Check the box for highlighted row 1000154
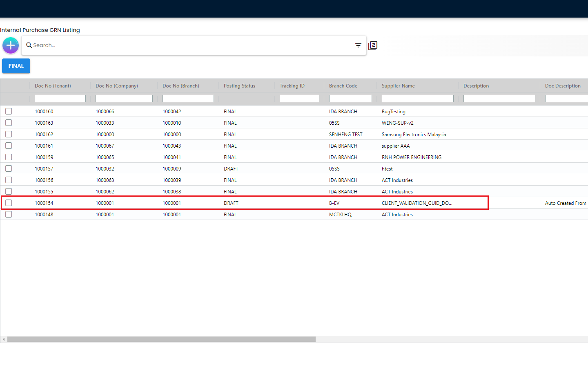The height and width of the screenshot is (368, 588). click(9, 203)
